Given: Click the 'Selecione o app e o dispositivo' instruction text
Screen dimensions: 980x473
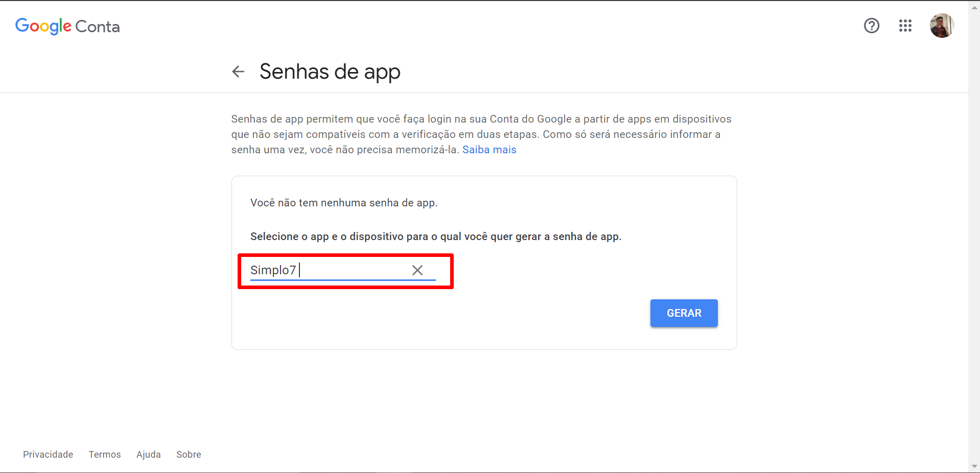Looking at the screenshot, I should click(x=436, y=236).
